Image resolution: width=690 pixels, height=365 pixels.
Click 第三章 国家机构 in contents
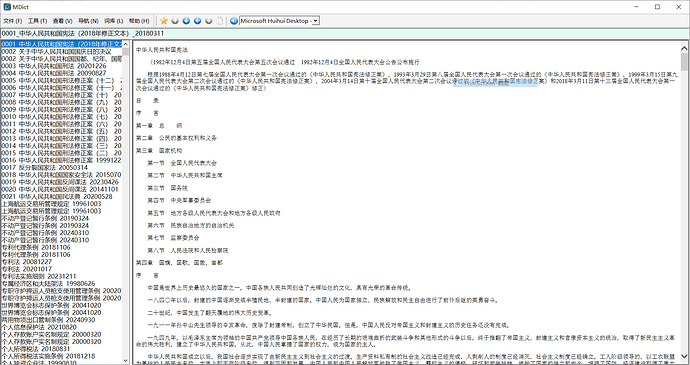[159, 151]
